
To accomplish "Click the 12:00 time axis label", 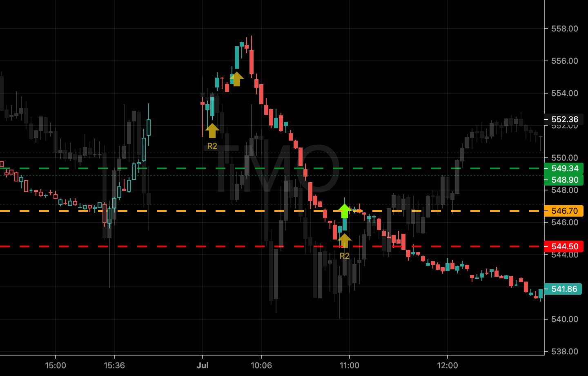I will click(447, 365).
